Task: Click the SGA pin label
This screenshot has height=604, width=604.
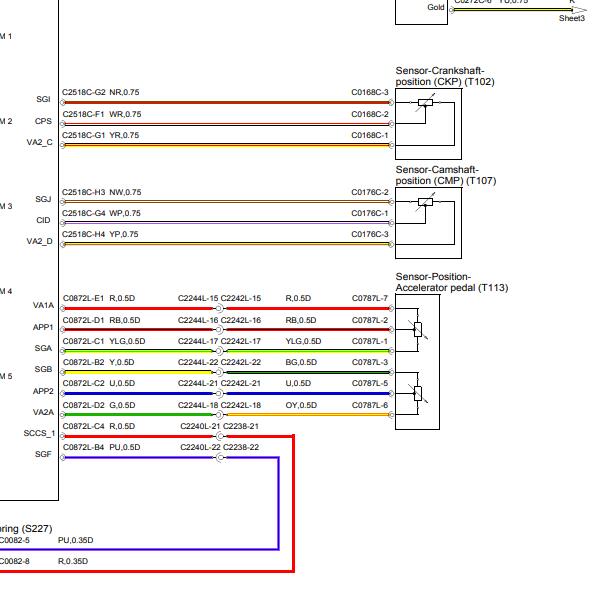Action: pyautogui.click(x=43, y=348)
